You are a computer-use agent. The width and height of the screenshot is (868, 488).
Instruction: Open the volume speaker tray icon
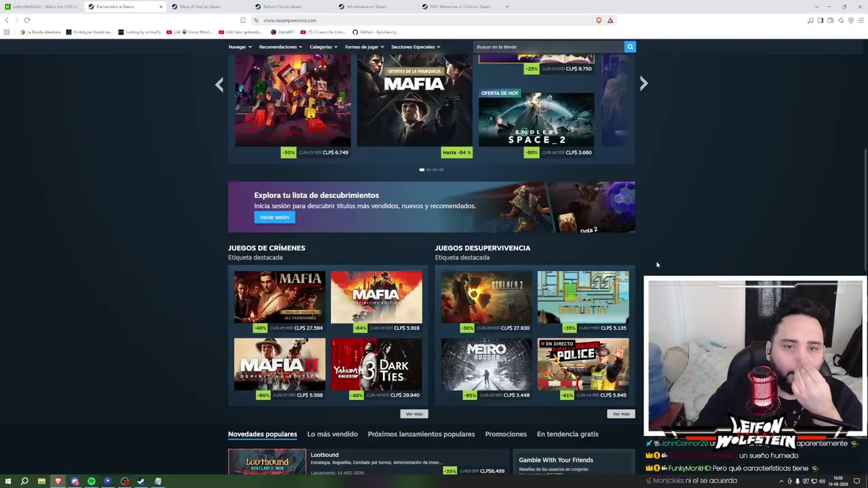click(x=822, y=481)
